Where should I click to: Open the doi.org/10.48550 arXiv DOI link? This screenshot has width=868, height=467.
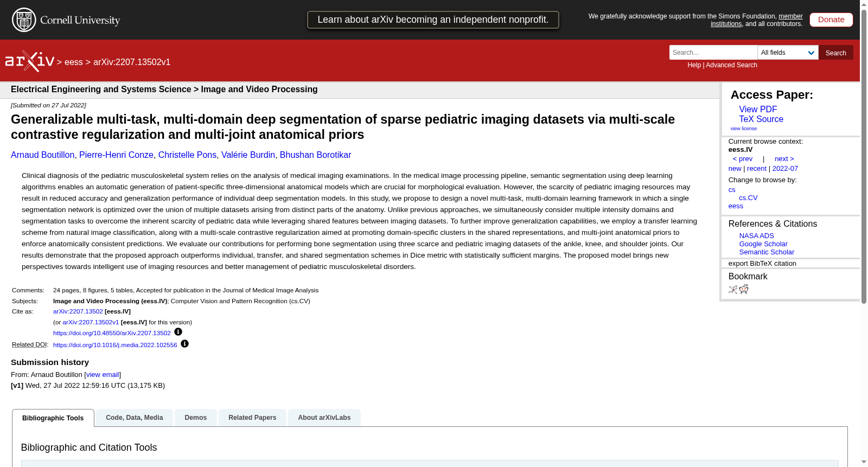coord(112,333)
